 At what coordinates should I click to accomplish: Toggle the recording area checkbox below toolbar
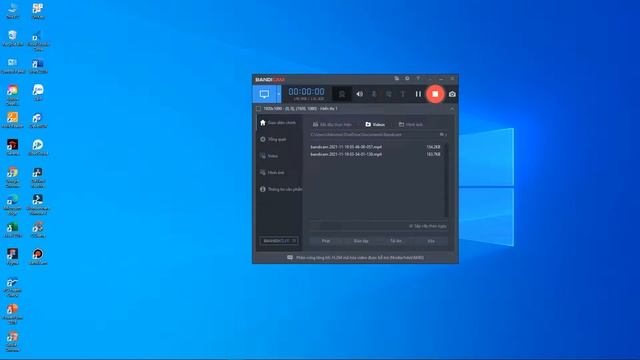258,109
